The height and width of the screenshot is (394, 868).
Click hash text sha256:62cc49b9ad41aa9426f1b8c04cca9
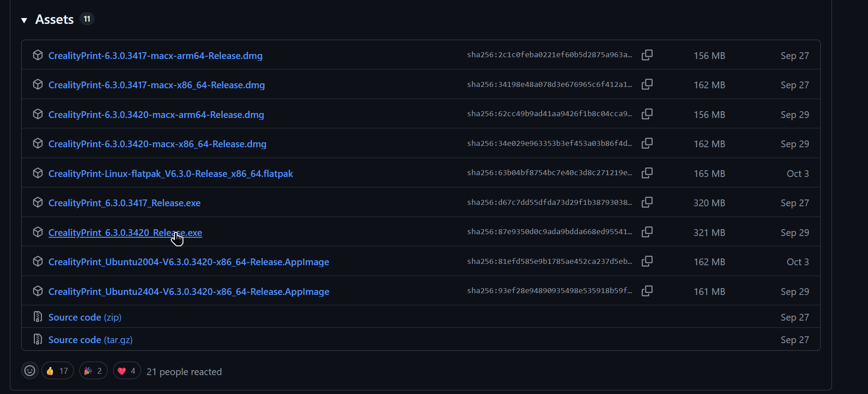click(549, 114)
